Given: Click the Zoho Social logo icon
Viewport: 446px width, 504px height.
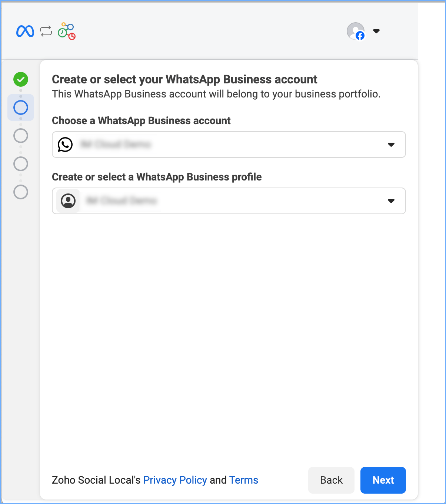Looking at the screenshot, I should [67, 31].
